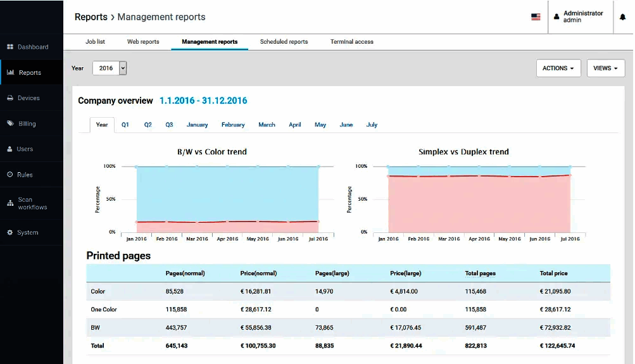Switch to the Scheduled reports tab

pyautogui.click(x=284, y=42)
